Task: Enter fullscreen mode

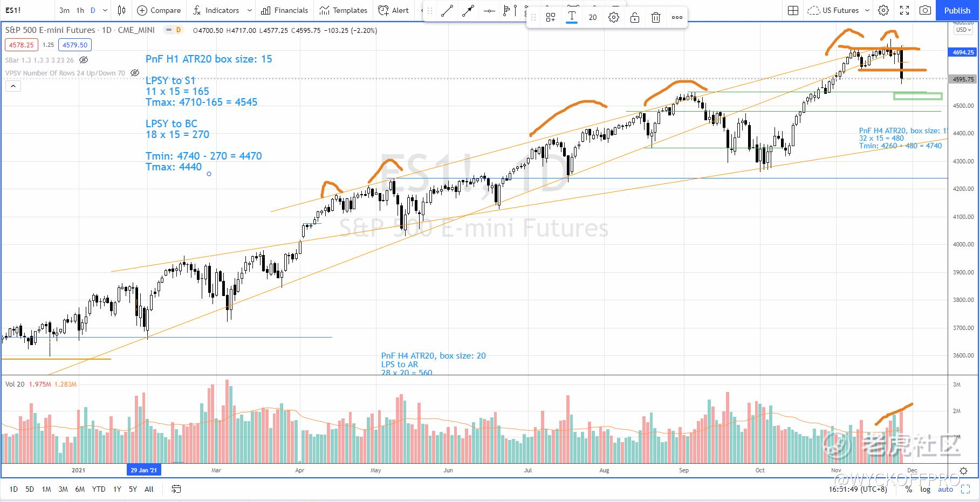Action: pos(904,10)
